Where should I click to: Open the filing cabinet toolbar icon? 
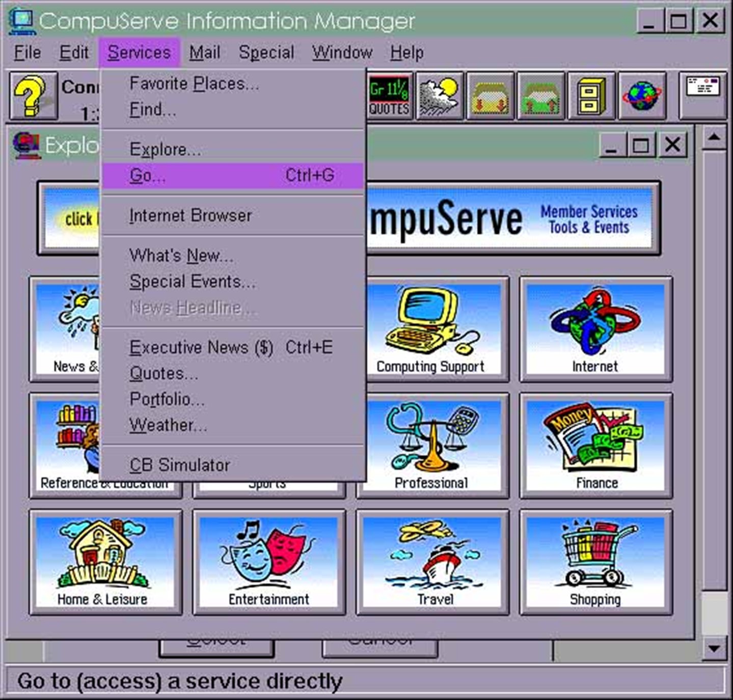591,96
